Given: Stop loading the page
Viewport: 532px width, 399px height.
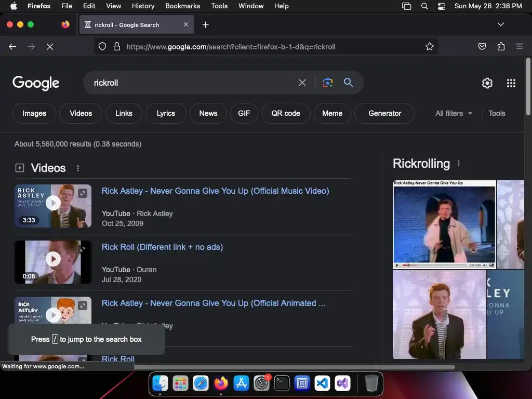Looking at the screenshot, I should [x=50, y=46].
